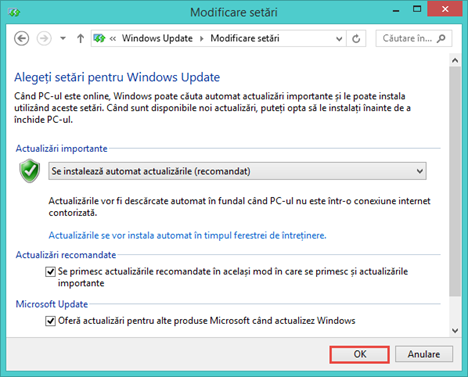This screenshot has width=468, height=377.
Task: Go back with the Back arrow button
Action: pyautogui.click(x=21, y=39)
